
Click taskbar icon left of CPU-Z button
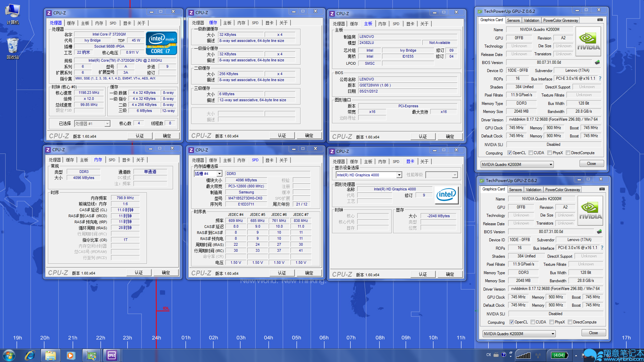coord(91,355)
